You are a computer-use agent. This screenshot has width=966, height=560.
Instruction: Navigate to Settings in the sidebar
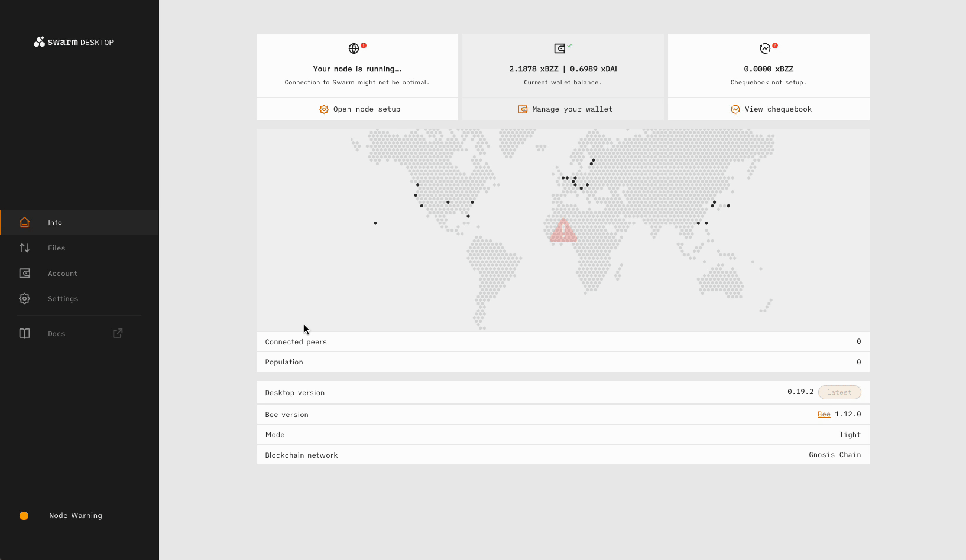coord(63,299)
